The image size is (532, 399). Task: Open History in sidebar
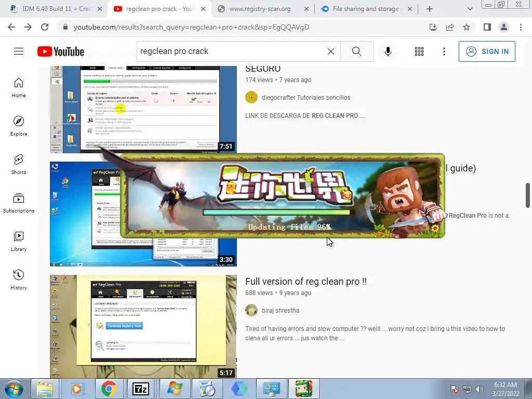pos(19,279)
